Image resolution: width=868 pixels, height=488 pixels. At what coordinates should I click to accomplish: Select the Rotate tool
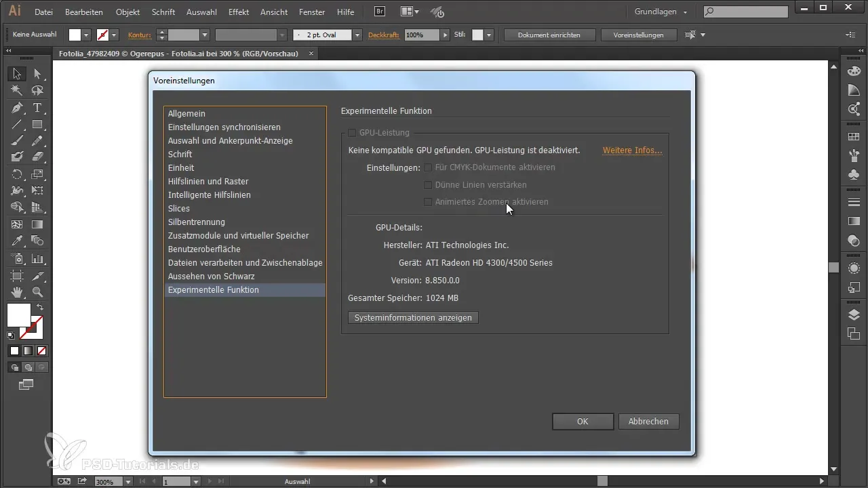point(17,174)
